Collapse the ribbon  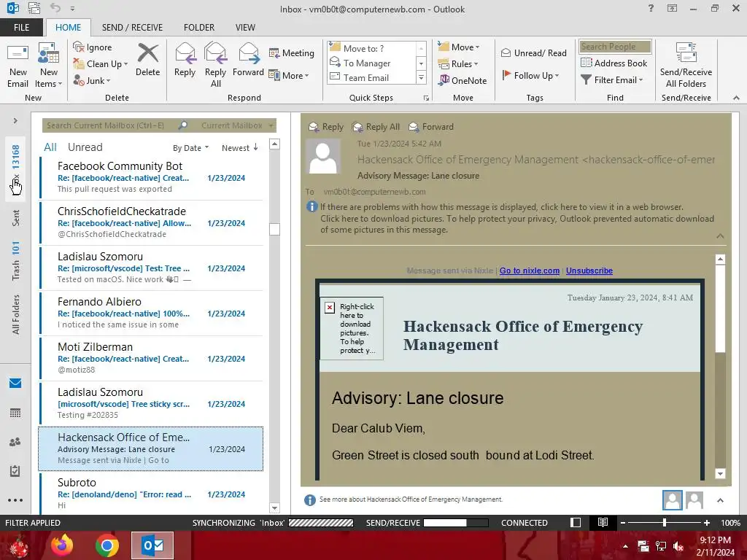click(736, 98)
